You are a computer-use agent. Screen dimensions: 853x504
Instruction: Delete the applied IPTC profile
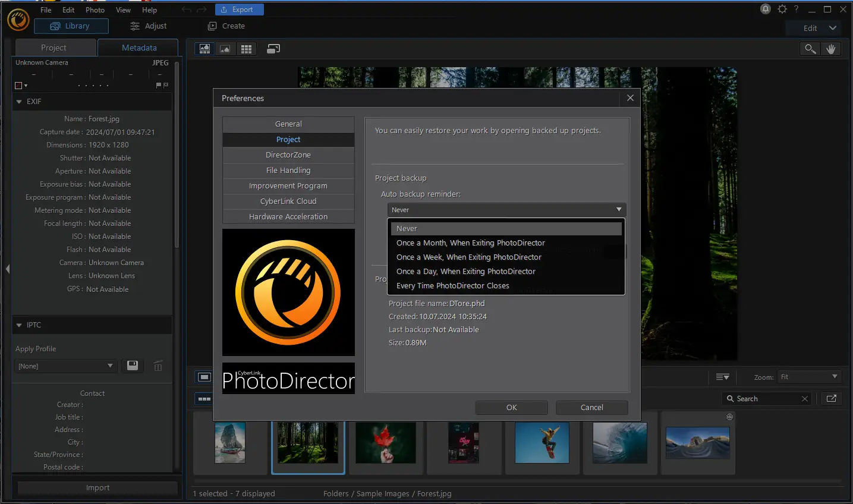(158, 366)
